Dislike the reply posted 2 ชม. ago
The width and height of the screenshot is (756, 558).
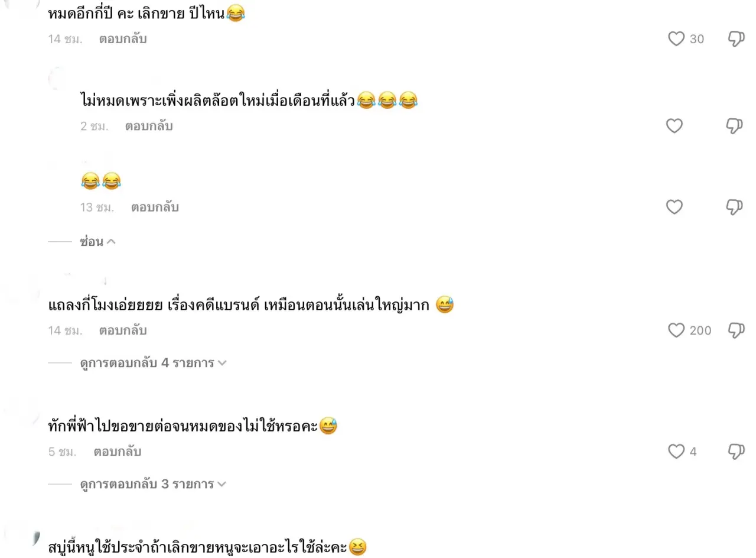coord(734,126)
